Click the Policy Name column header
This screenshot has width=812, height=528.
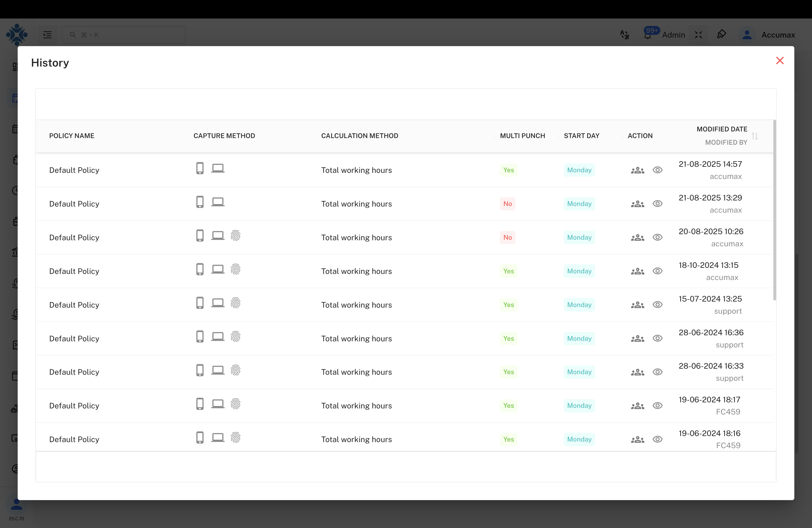[x=72, y=136]
